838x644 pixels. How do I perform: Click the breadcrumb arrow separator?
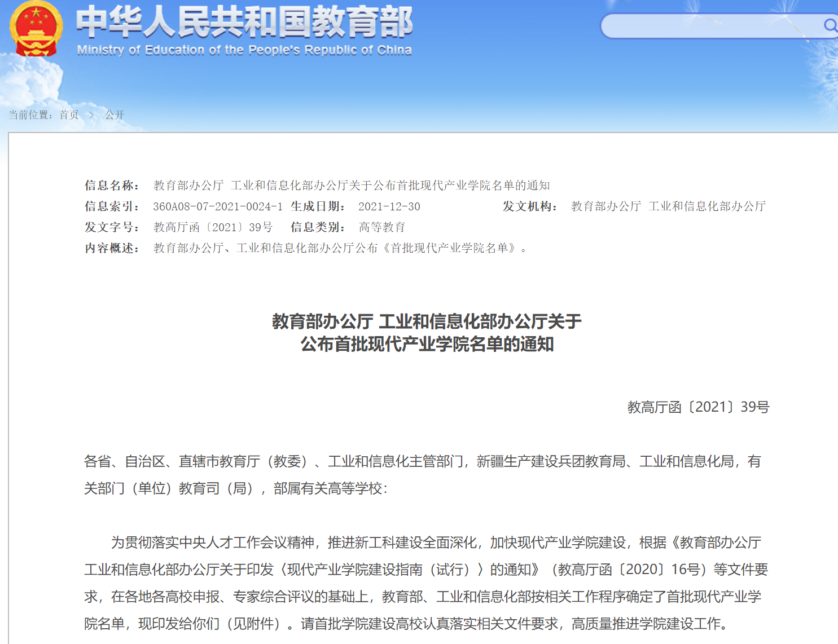[x=91, y=115]
